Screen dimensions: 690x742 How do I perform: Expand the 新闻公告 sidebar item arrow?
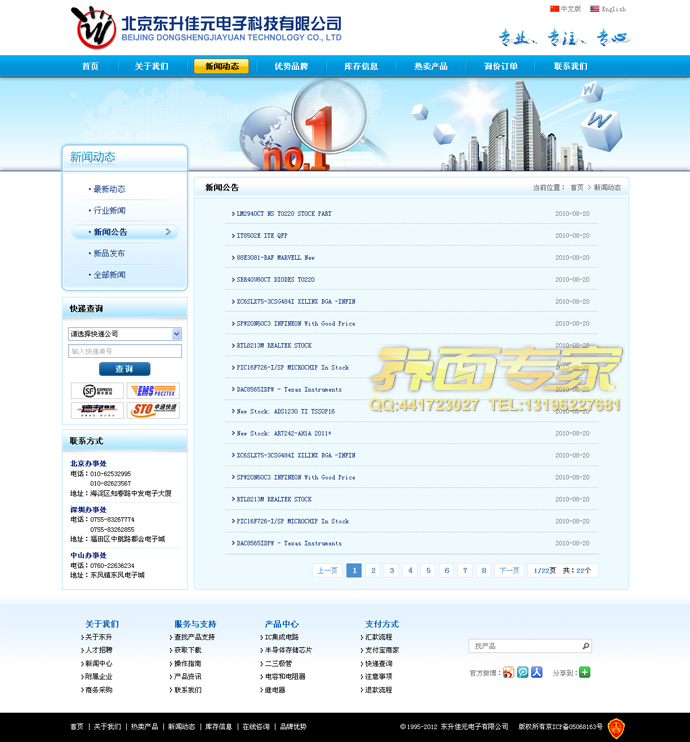168,232
